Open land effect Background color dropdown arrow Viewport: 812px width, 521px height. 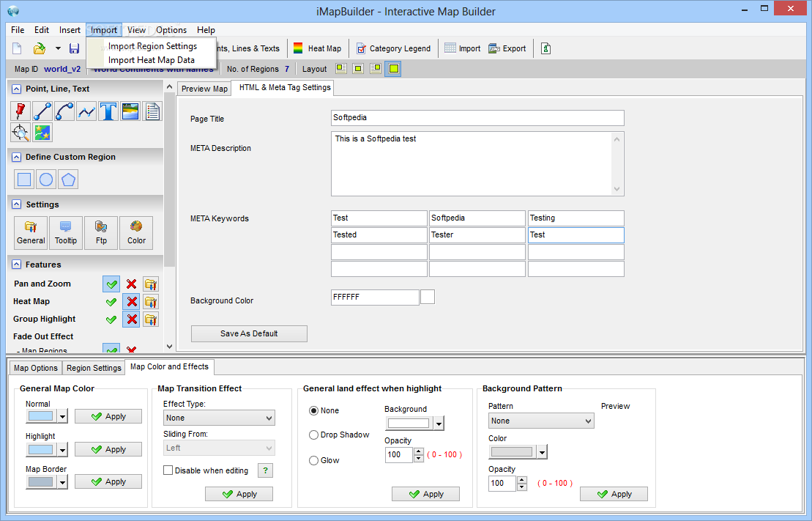point(439,424)
